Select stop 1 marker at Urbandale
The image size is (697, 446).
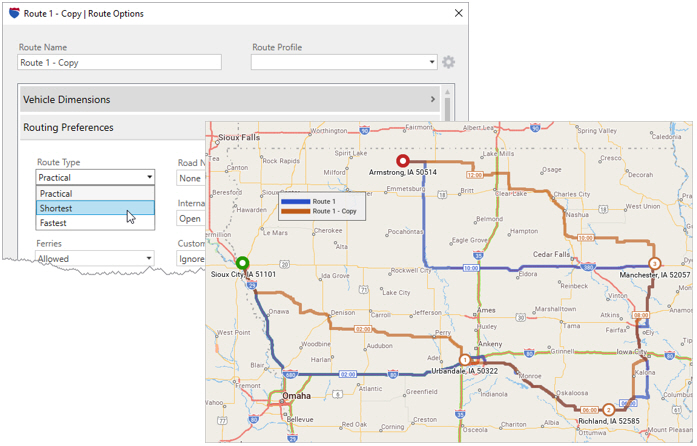(x=465, y=360)
